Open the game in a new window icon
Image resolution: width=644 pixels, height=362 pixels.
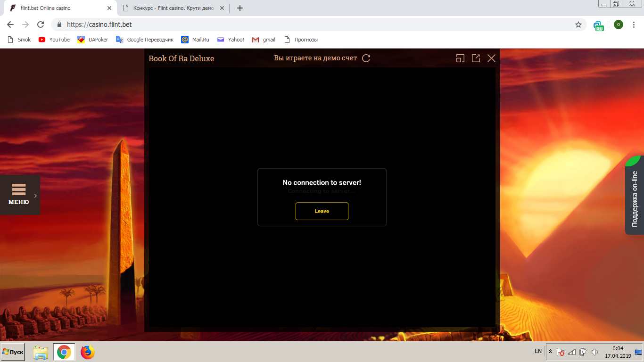[476, 58]
